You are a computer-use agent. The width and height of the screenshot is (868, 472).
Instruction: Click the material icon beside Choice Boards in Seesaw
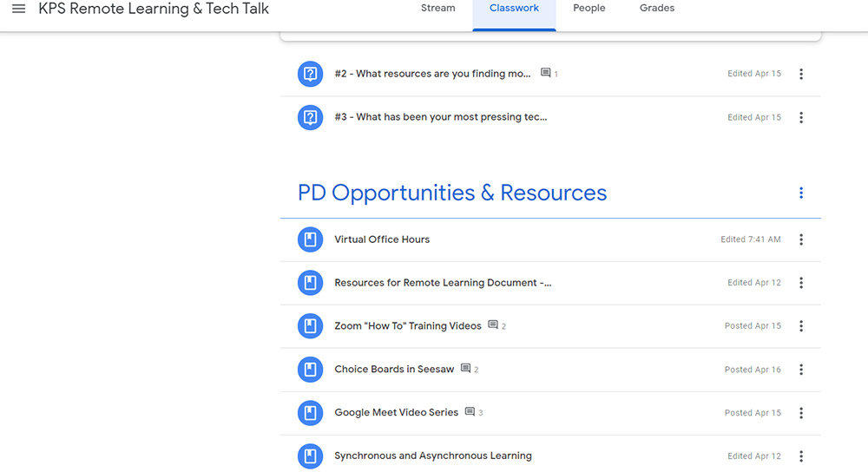click(x=311, y=369)
